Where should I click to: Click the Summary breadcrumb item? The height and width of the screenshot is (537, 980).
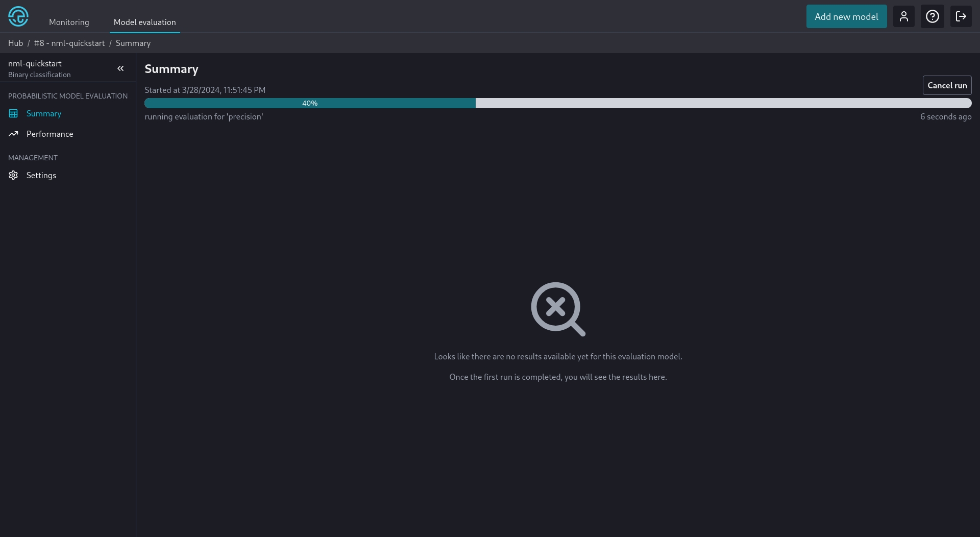click(x=133, y=43)
